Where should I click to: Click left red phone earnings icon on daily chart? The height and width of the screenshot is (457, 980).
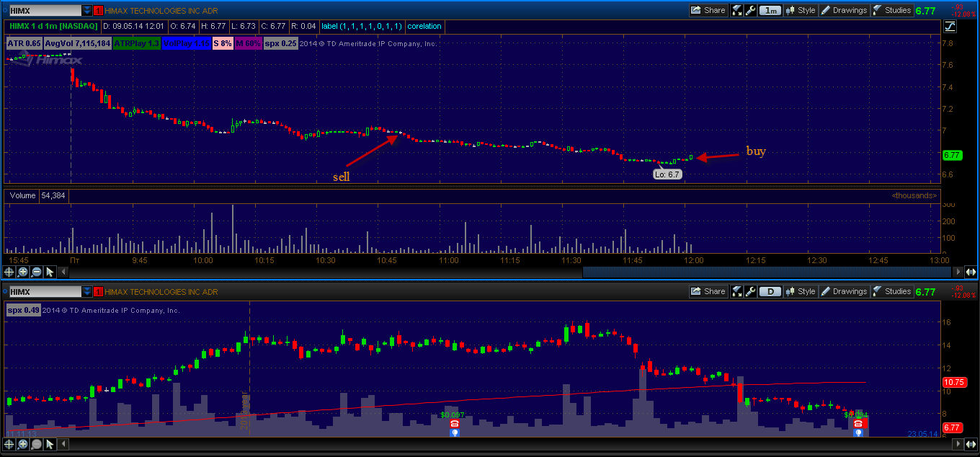tap(454, 425)
